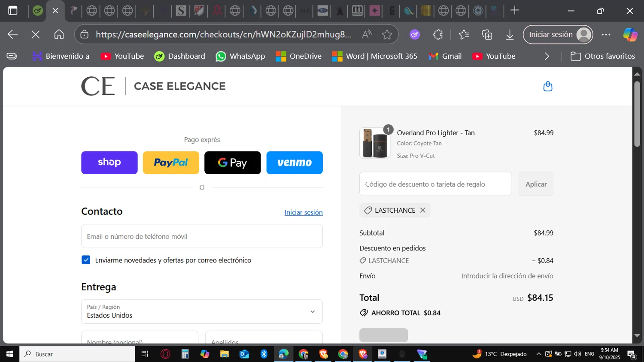Click the Iniciar sesión profile button in Edge
644x362 pixels.
click(x=558, y=34)
